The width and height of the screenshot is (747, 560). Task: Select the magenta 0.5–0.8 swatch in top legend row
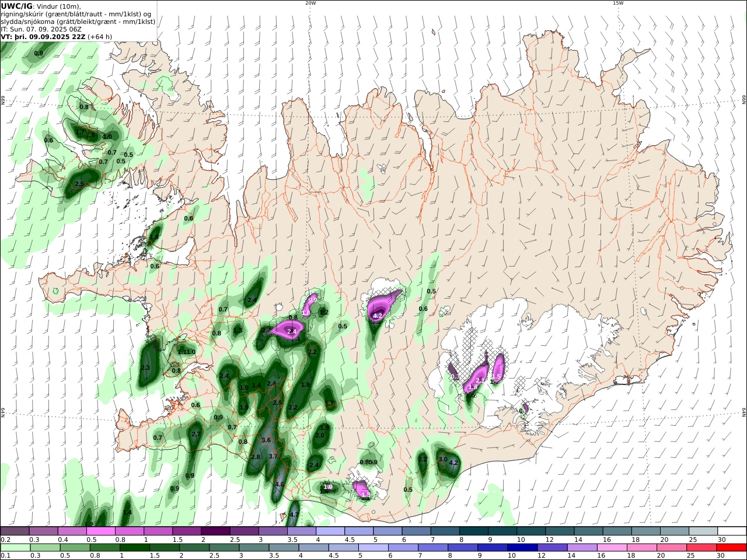click(101, 531)
